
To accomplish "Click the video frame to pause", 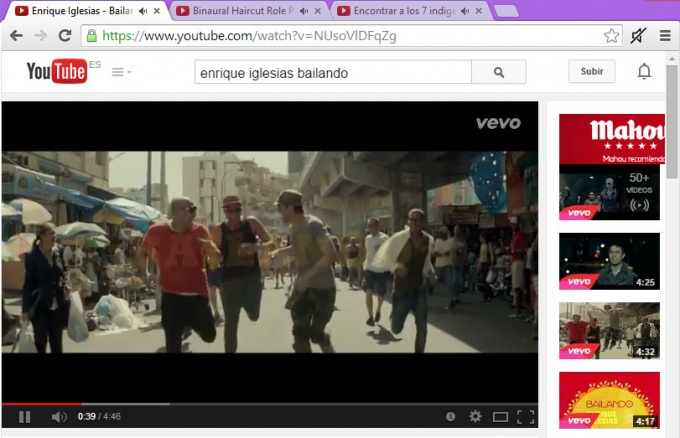I will 270,252.
